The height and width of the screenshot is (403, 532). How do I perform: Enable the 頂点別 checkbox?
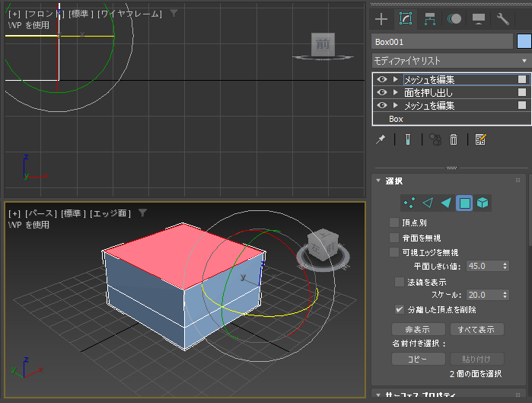394,222
